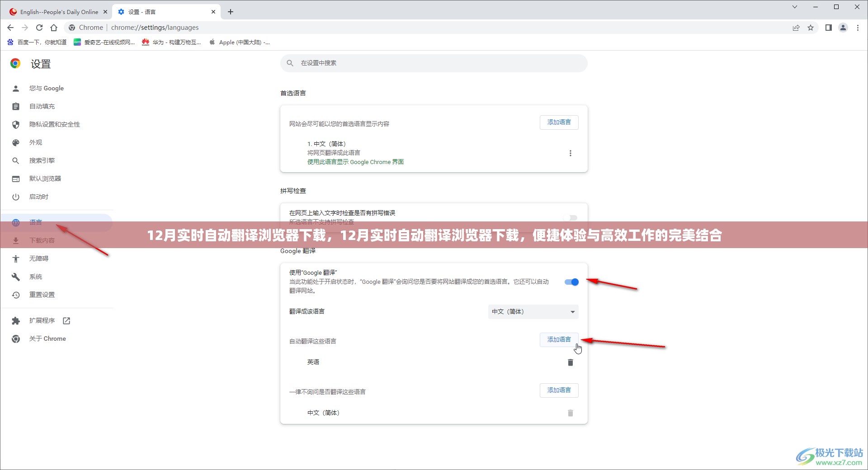Click the browser back arrow
This screenshot has height=470, width=868.
point(10,28)
